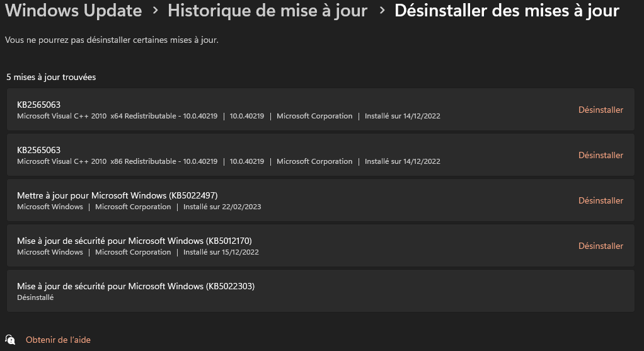Click the chevron after the Historique de mise à jour breadcrumb

[382, 11]
